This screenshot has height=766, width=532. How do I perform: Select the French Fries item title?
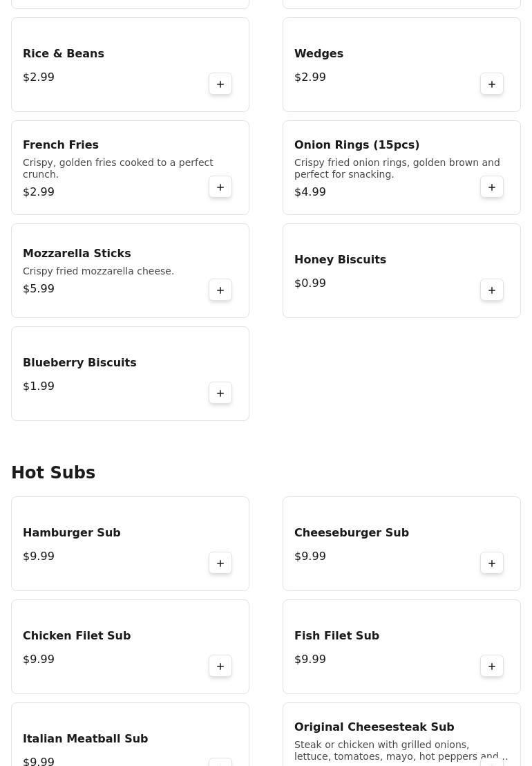coord(61,145)
